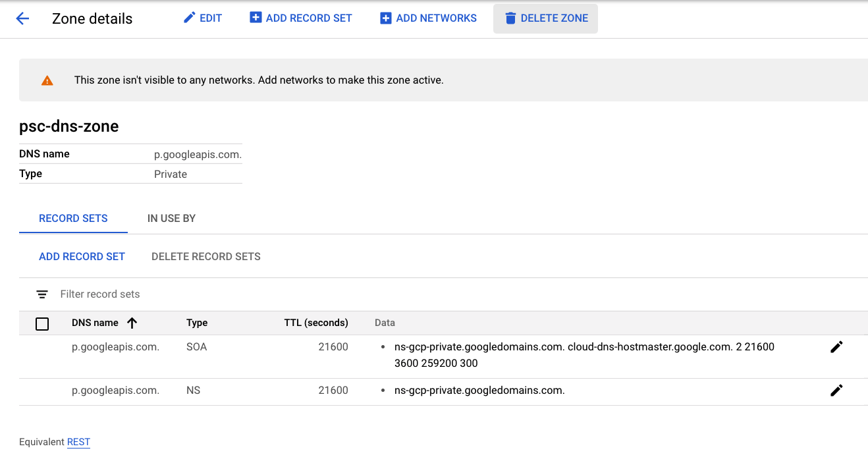
Task: Click the Data column header
Action: 385,323
